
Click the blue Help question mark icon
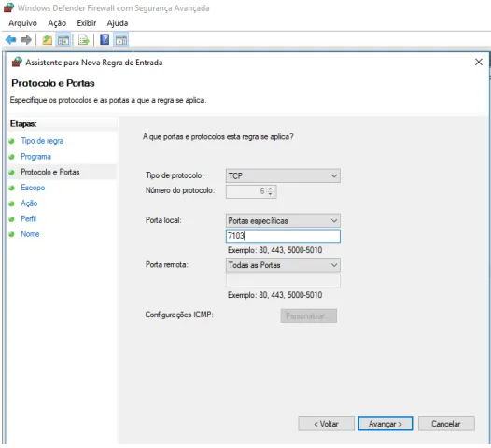[x=105, y=40]
